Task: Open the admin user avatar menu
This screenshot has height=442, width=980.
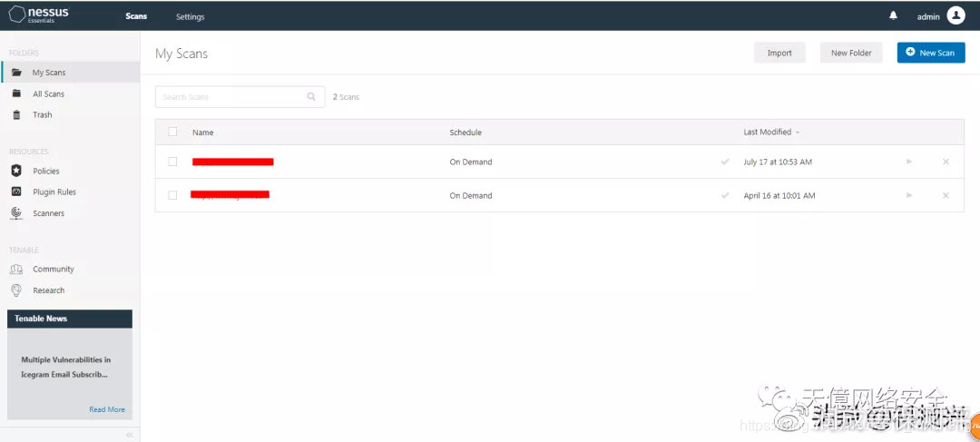Action: 955,15
